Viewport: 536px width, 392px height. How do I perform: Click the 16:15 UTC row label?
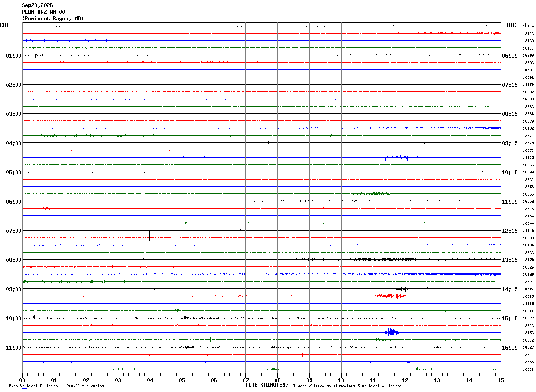tap(509, 348)
